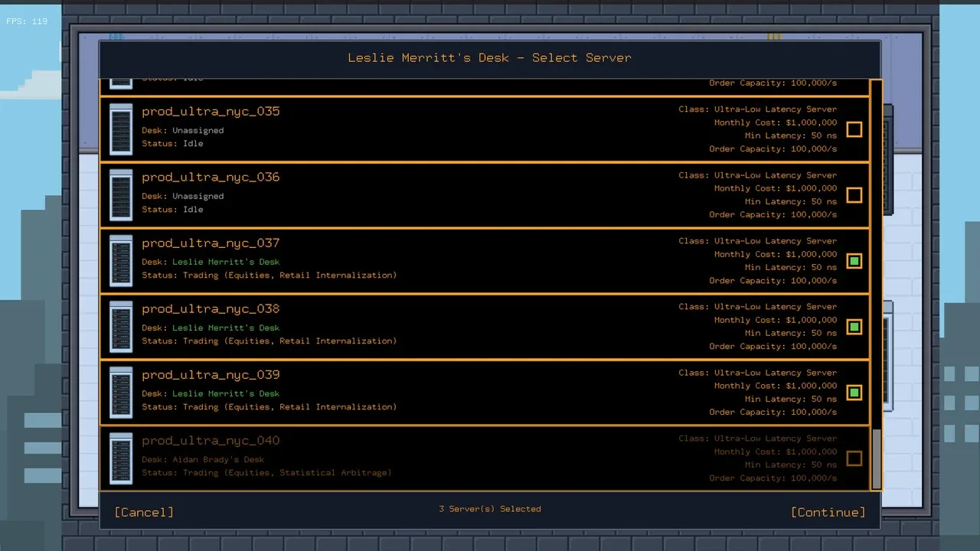Image resolution: width=980 pixels, height=551 pixels.
Task: Click the server rack icon for prod_ultra_nyc_037
Action: point(121,261)
